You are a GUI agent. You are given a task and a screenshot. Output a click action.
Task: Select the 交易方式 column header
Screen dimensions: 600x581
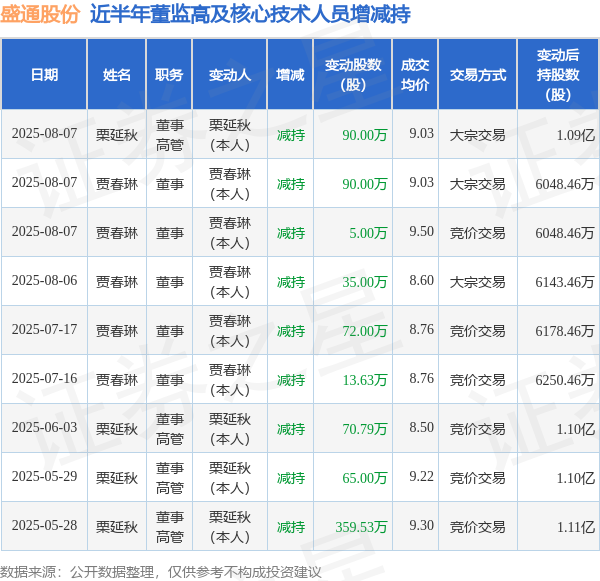(477, 75)
